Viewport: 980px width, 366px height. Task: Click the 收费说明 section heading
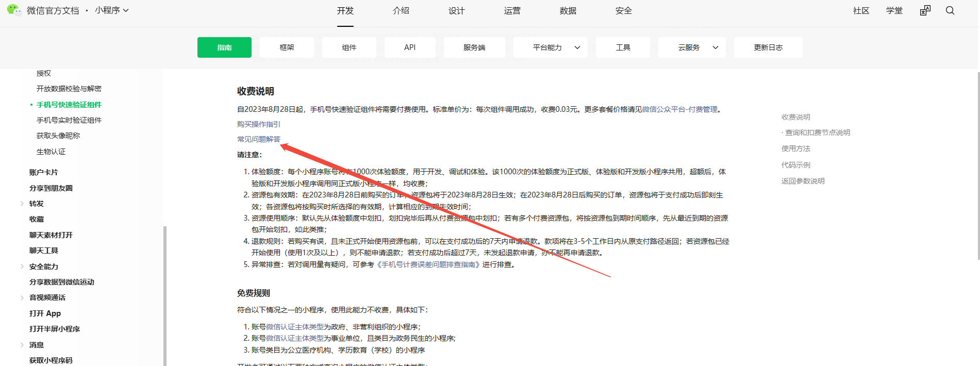tap(256, 91)
